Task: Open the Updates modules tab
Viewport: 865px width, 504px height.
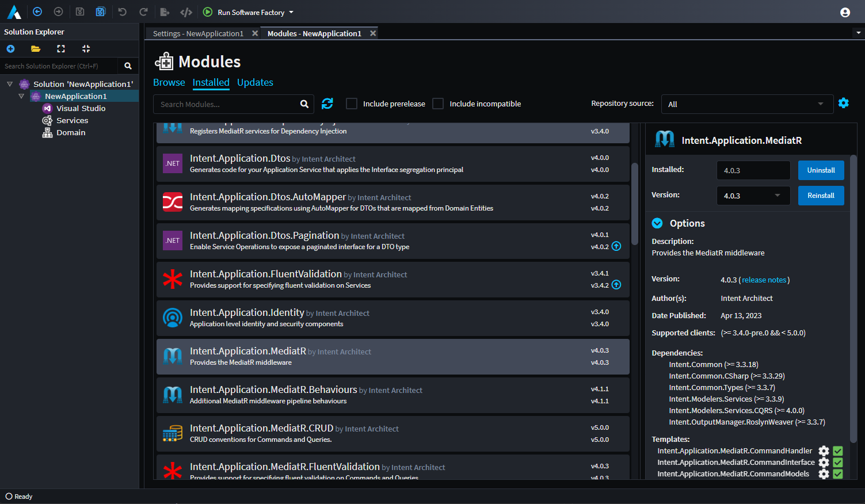Action: click(255, 82)
